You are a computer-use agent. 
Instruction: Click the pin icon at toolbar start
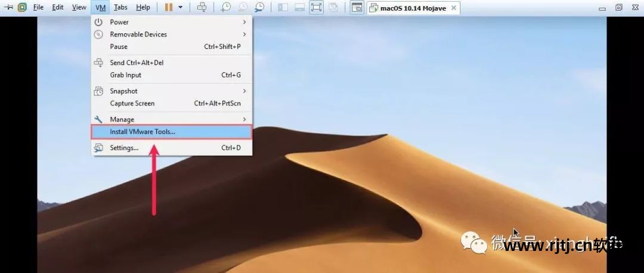(8, 7)
